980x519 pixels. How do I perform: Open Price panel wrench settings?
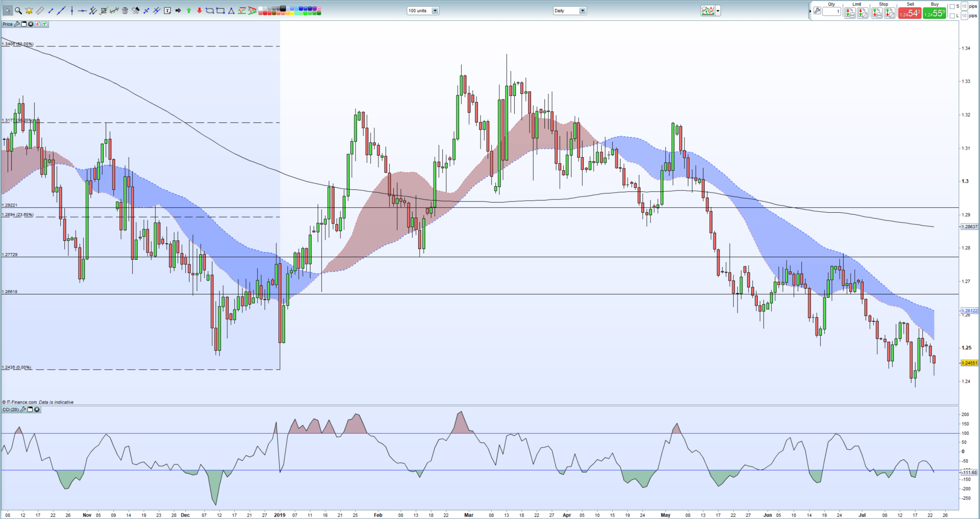tap(17, 24)
